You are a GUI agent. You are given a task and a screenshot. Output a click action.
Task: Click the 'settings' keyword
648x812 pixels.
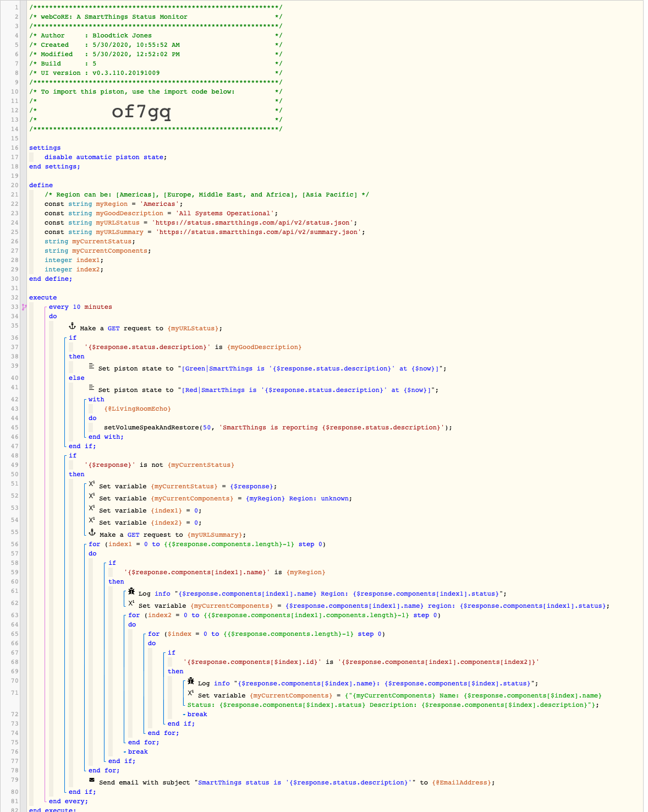tap(45, 148)
